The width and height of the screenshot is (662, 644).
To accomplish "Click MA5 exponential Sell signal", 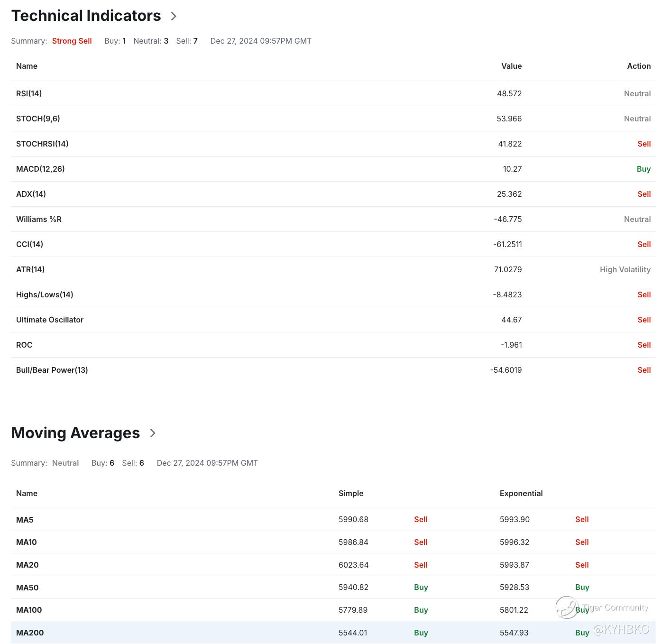I will [582, 519].
